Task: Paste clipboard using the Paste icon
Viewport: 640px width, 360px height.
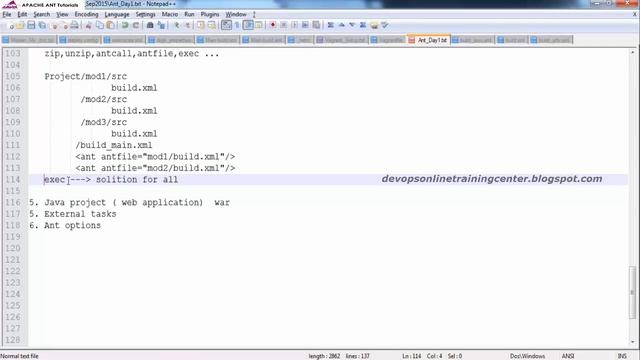Action: tap(110, 25)
